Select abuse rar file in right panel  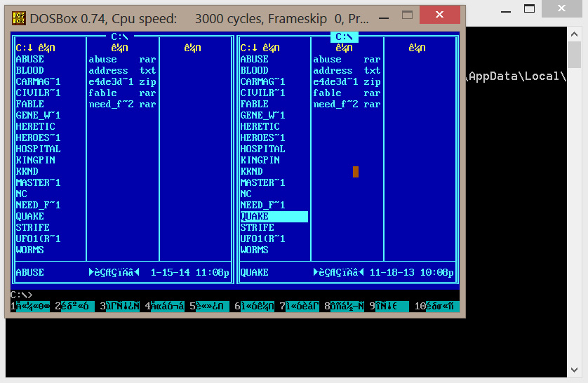click(347, 59)
